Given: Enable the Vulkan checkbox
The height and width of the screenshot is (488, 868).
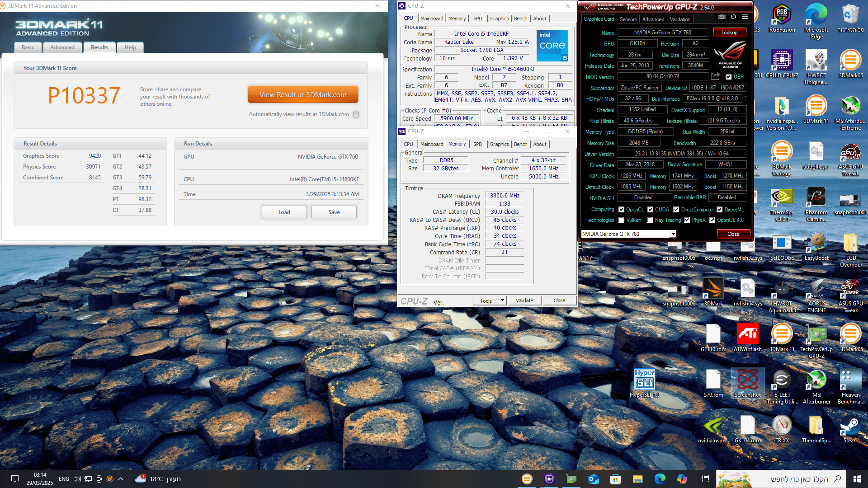Looking at the screenshot, I should coord(622,220).
